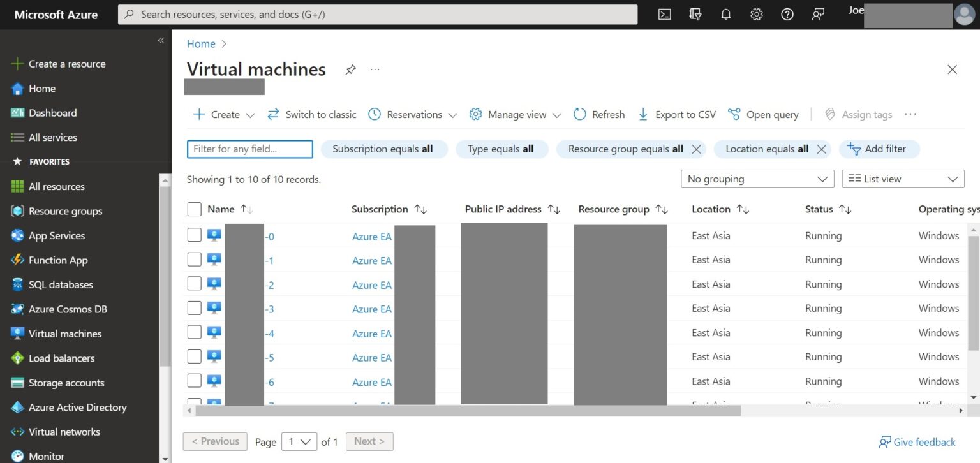
Task: Open the Reservations menu
Action: pyautogui.click(x=412, y=114)
